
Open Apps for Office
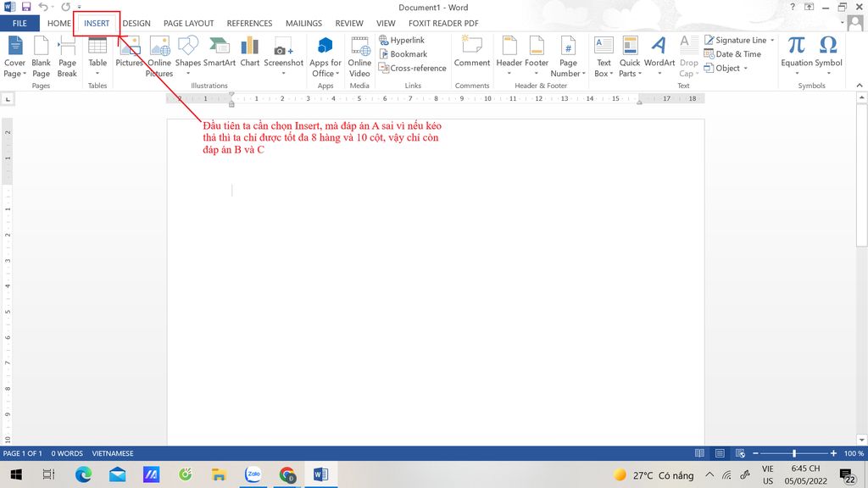(325, 57)
